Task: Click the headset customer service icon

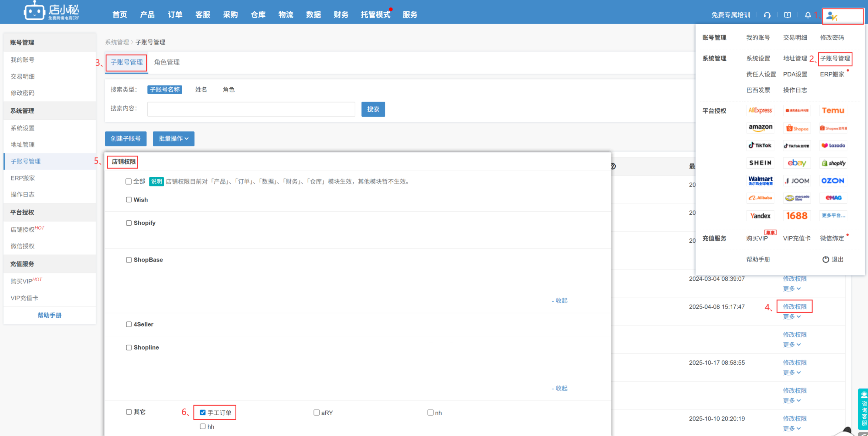Action: (767, 15)
